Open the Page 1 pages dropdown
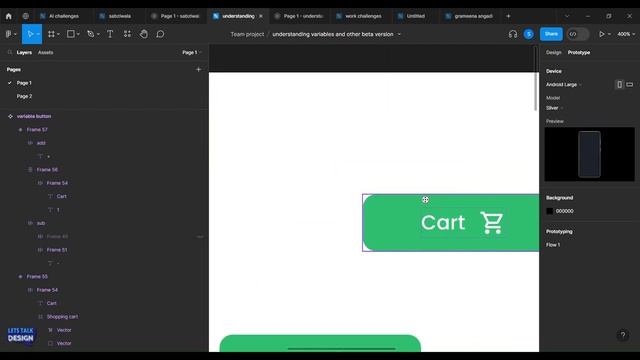Image resolution: width=640 pixels, height=360 pixels. [192, 52]
